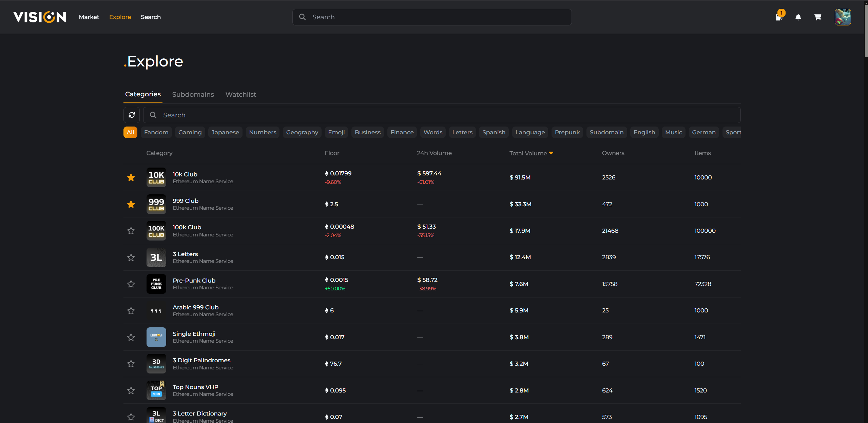Open the user profile avatar
The width and height of the screenshot is (868, 423).
[x=843, y=17]
